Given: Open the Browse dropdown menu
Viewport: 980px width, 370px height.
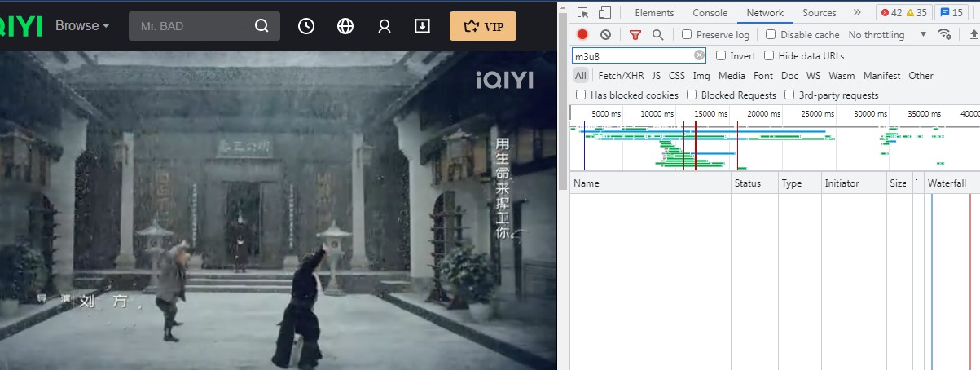Looking at the screenshot, I should tap(82, 26).
